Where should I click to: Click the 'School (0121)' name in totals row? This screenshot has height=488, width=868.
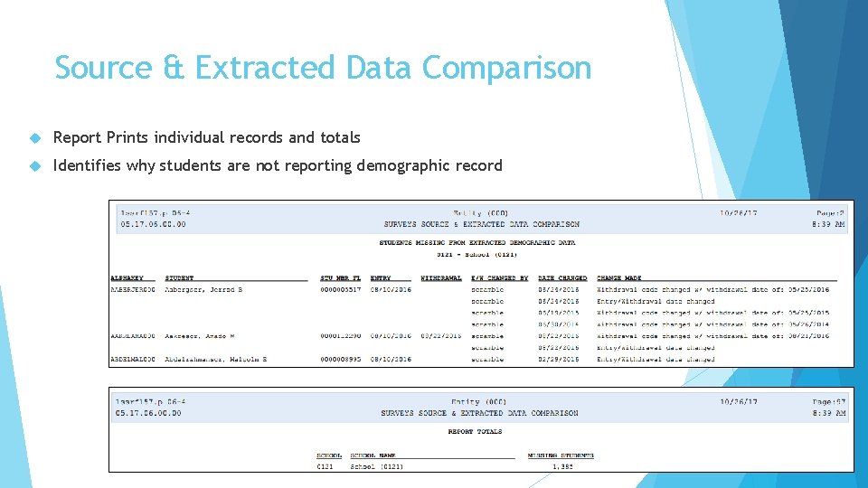pyautogui.click(x=376, y=466)
